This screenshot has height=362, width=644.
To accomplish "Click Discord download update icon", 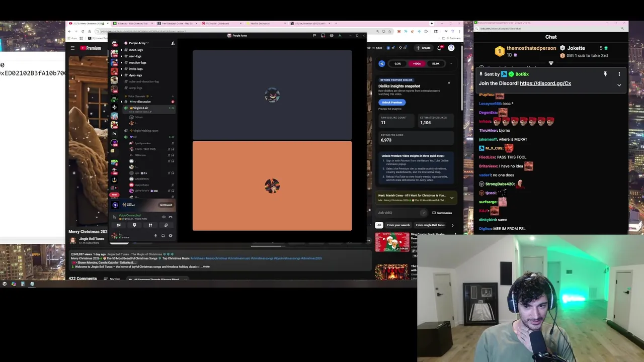I will 340,35.
